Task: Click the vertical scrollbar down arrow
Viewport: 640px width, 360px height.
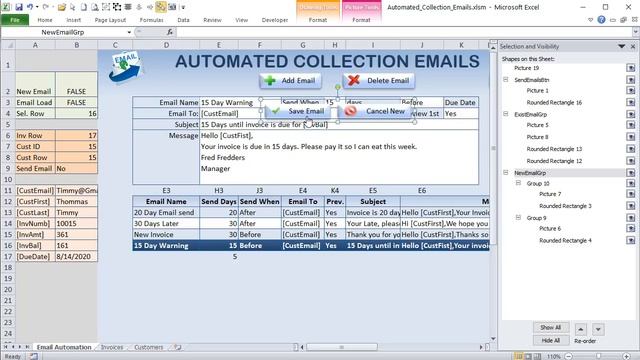Action: click(493, 339)
